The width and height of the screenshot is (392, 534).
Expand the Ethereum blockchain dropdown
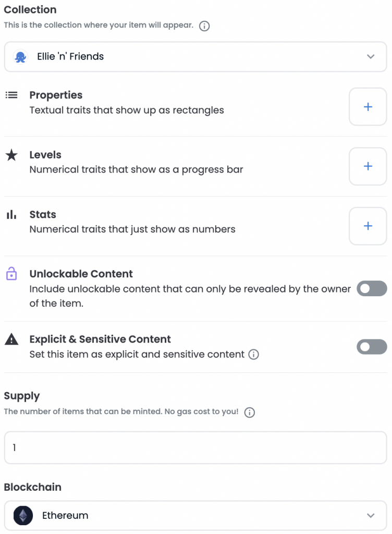(x=195, y=515)
